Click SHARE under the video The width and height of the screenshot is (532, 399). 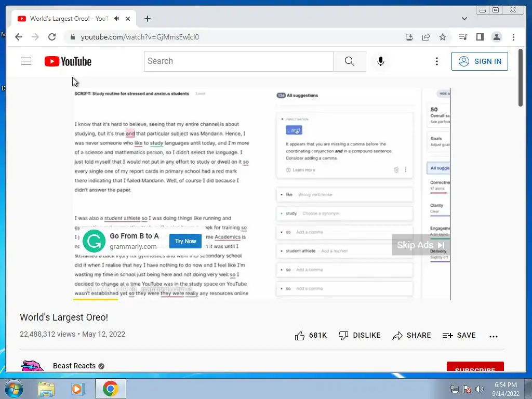click(411, 336)
